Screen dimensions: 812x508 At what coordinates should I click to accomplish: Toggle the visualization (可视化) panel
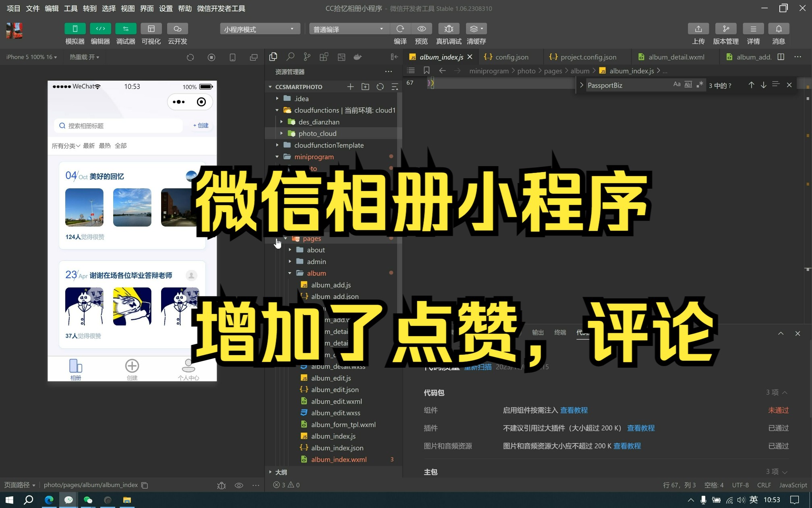151,29
